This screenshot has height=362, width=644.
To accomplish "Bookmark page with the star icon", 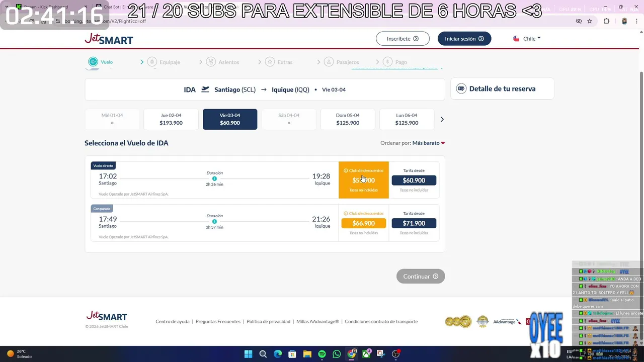I will point(590,21).
